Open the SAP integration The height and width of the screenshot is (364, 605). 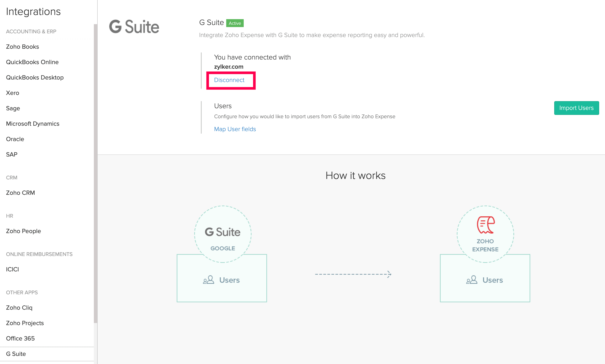pyautogui.click(x=11, y=154)
